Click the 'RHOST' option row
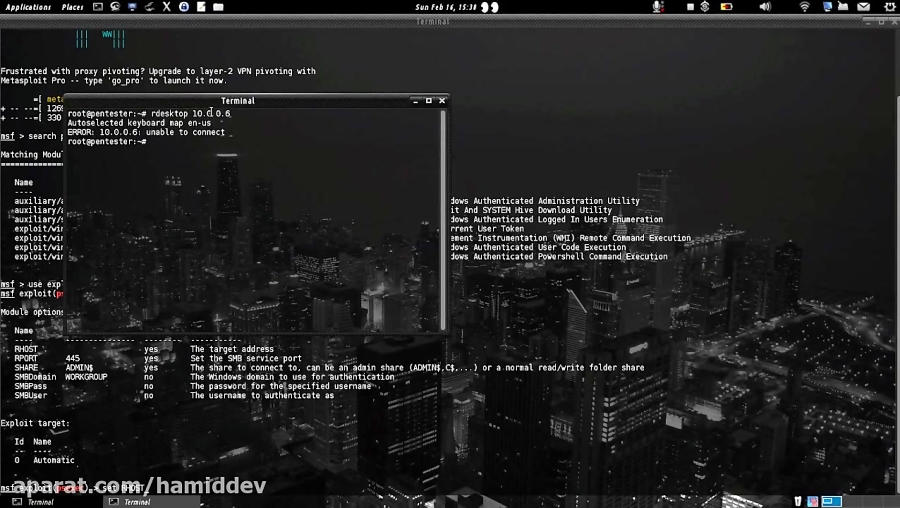900x508 pixels. [143, 349]
